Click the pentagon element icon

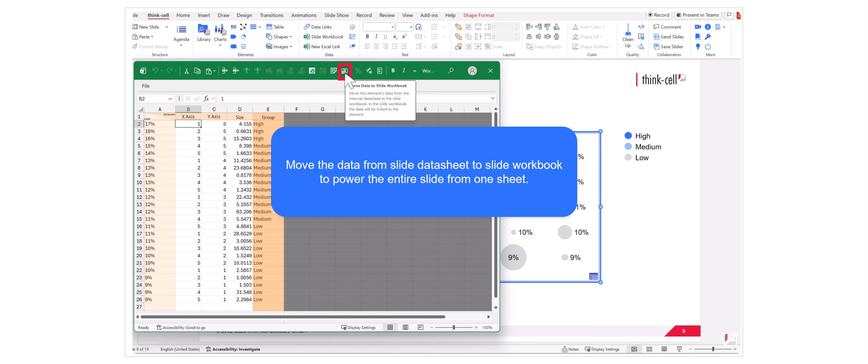pos(233,36)
